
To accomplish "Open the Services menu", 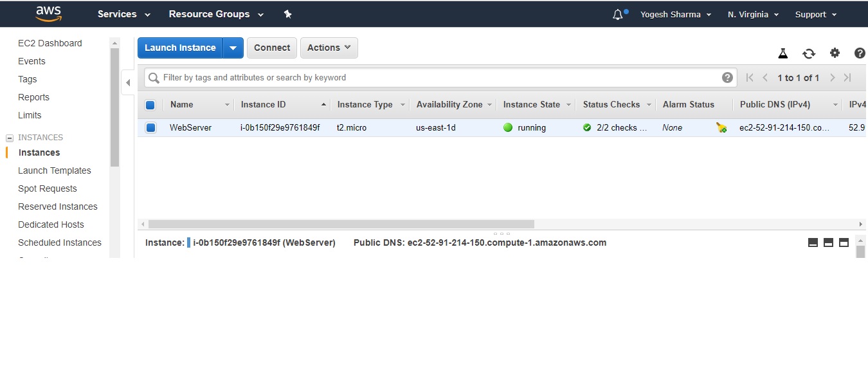I will 118,14.
